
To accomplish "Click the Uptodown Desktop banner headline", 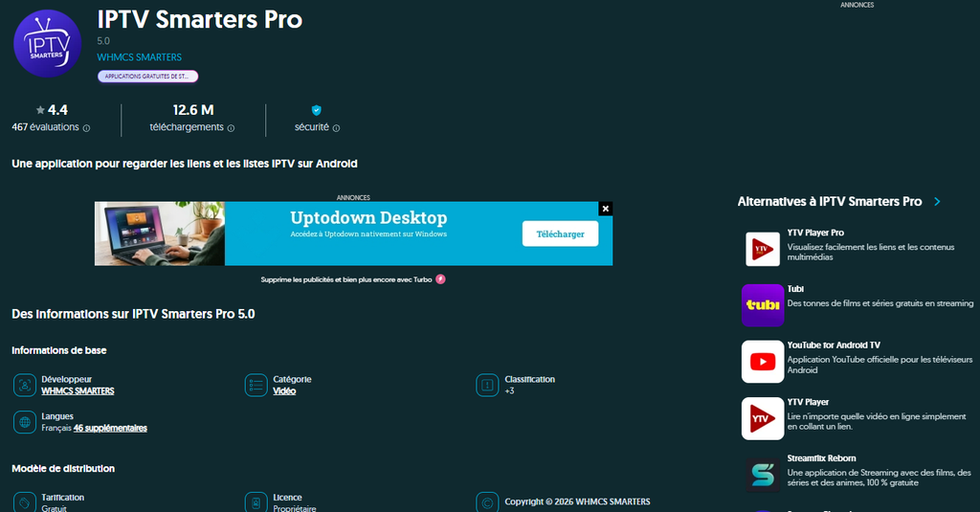I will (368, 217).
